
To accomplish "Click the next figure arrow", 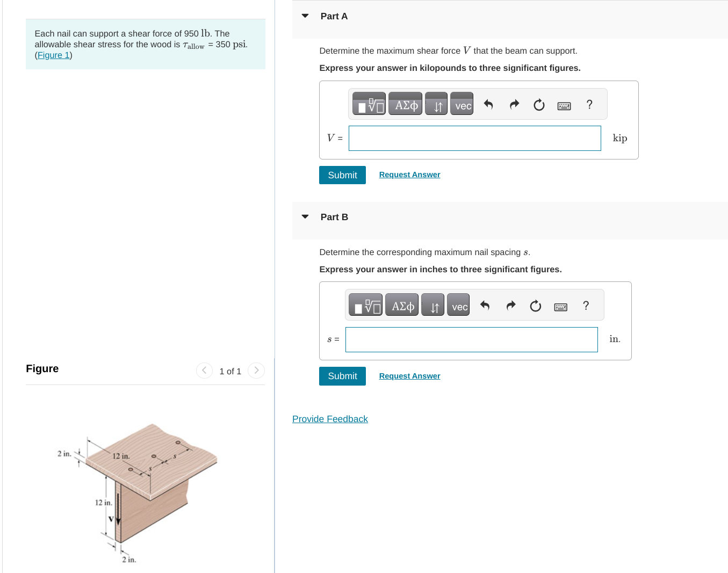I will click(256, 370).
